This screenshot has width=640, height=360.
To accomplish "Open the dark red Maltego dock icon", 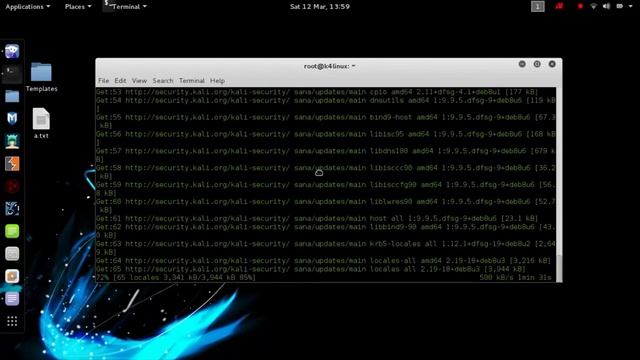I will click(x=12, y=186).
